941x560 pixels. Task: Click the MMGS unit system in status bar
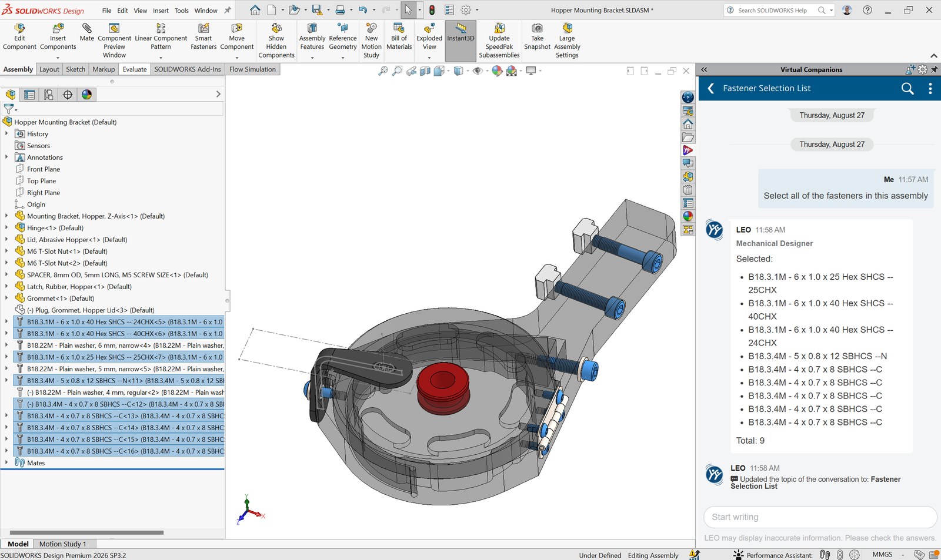tap(882, 555)
